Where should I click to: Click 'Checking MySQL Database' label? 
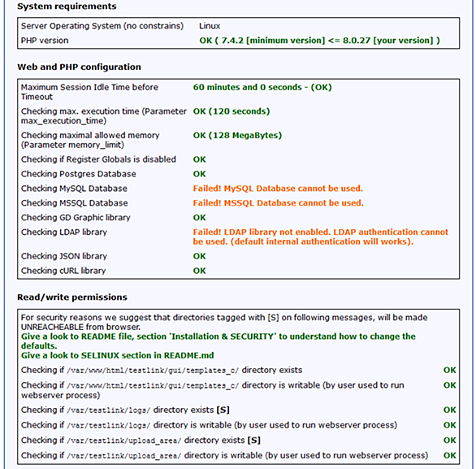[x=74, y=189]
